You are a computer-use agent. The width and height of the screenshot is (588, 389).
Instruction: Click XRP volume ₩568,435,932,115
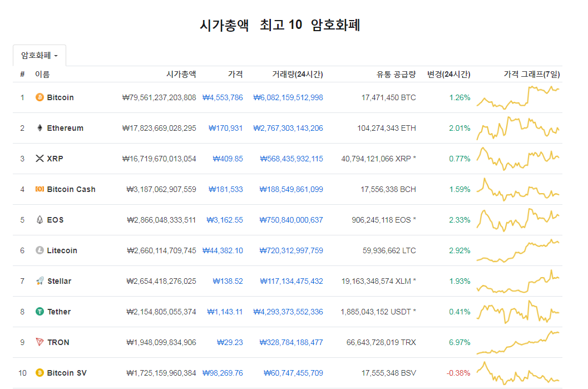tap(291, 159)
